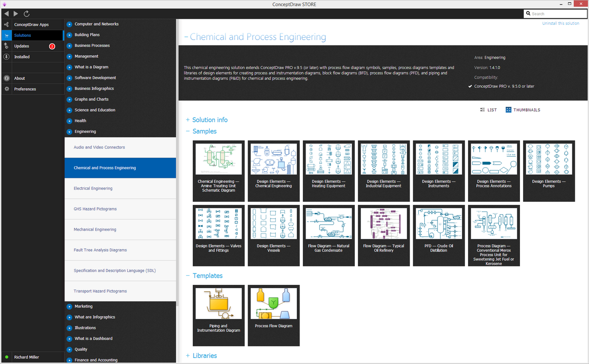This screenshot has width=589, height=364.
Task: Open Design Elements — Valves and Fittings sample
Action: (219, 236)
